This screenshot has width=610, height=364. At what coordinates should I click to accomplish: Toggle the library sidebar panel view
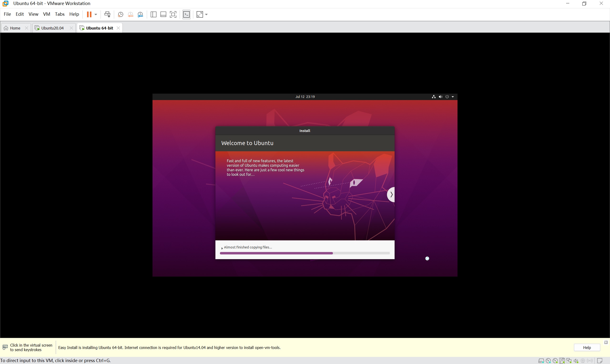click(153, 15)
